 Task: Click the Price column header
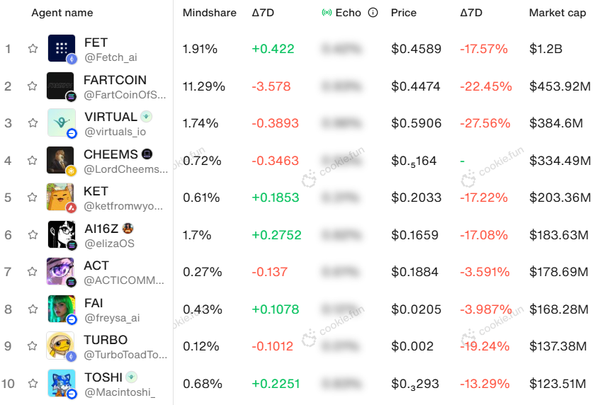click(x=404, y=13)
